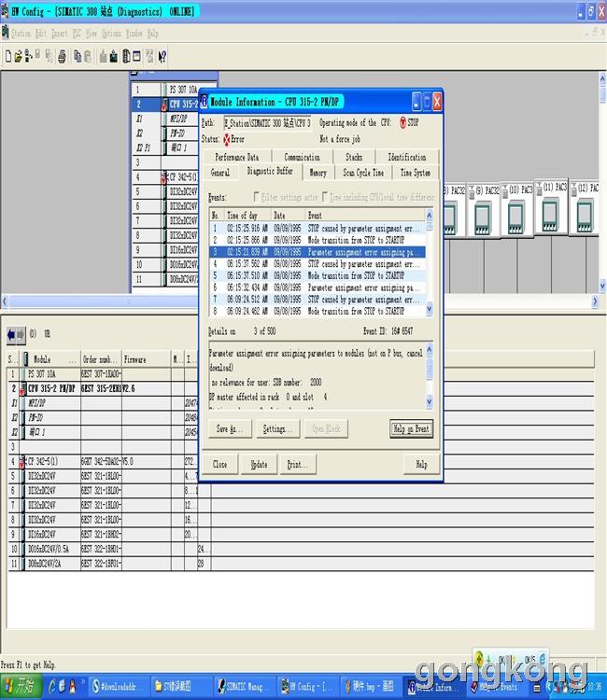This screenshot has height=700, width=607.
Task: Click the Close button in Module Information
Action: 219,464
